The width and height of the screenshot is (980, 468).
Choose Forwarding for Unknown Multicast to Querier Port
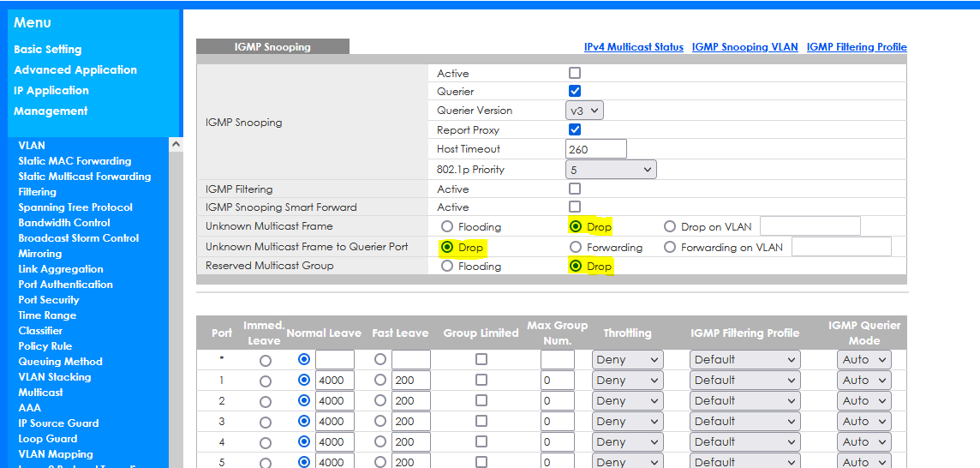click(576, 248)
